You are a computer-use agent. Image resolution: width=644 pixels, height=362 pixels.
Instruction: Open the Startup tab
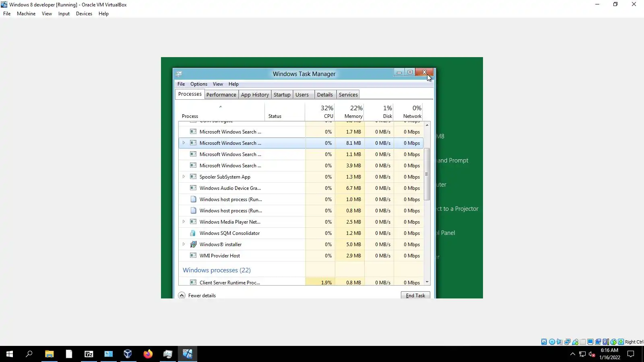pos(282,95)
